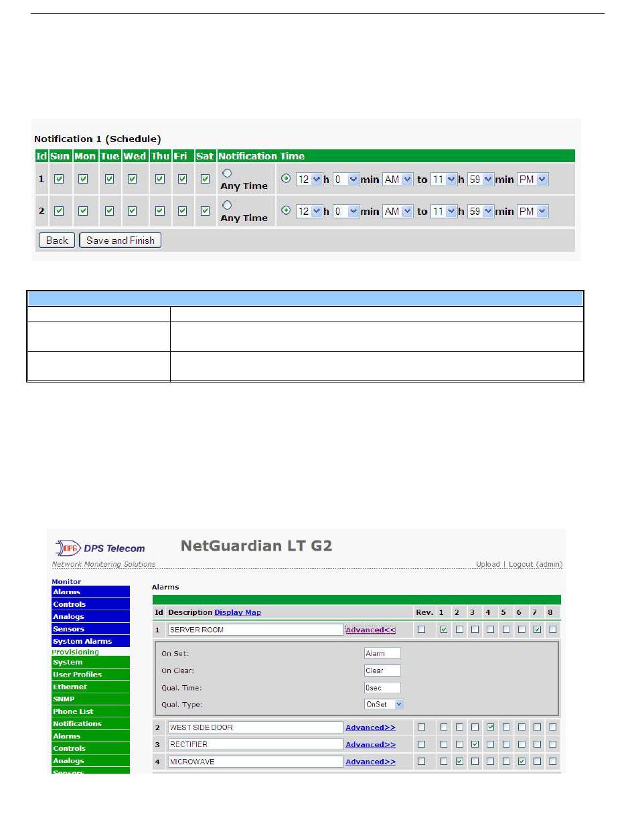Click the Logout (admin) link
This screenshot has width=636, height=840.
pos(536,565)
